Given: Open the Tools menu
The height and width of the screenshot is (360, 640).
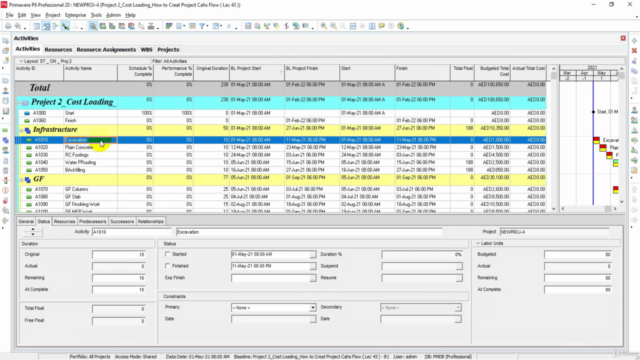Looking at the screenshot, I should (x=96, y=15).
